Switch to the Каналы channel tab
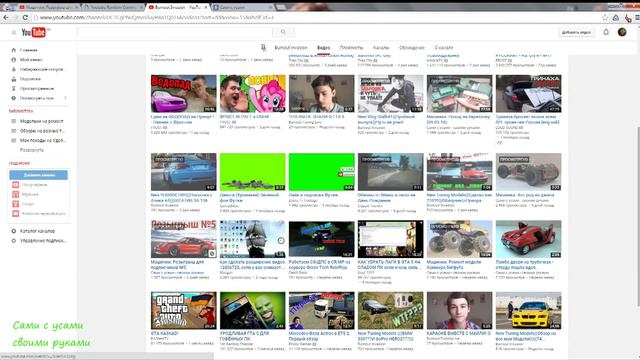 pos(381,48)
